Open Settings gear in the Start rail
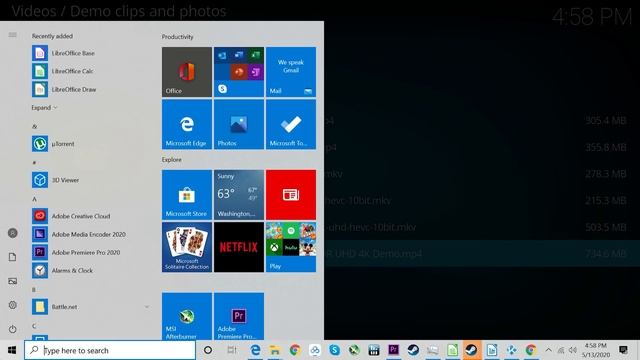The width and height of the screenshot is (640, 360). click(x=13, y=305)
